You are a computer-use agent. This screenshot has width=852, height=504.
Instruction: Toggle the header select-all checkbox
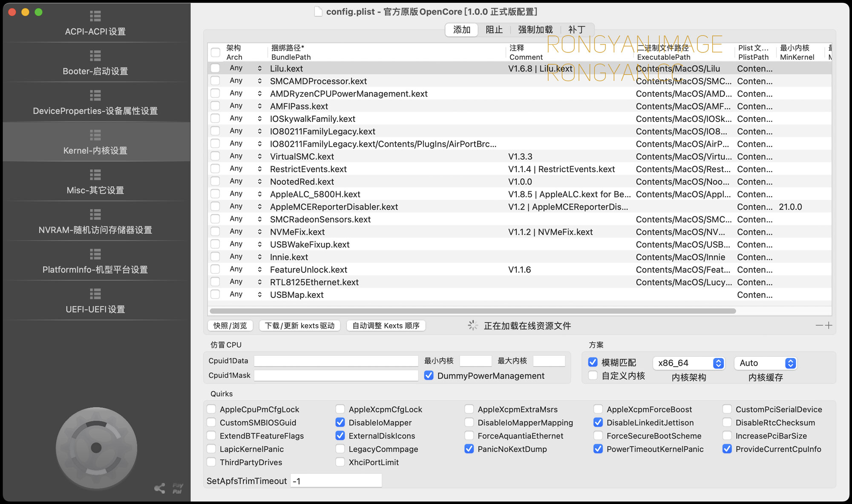216,52
